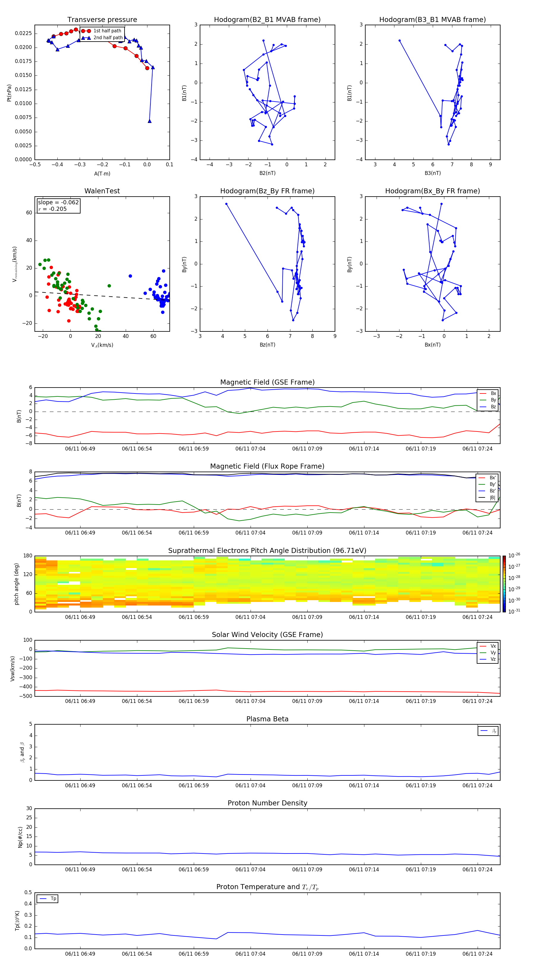Click the 'Tp' legend in temperature plot
The image size is (535, 980).
(48, 899)
